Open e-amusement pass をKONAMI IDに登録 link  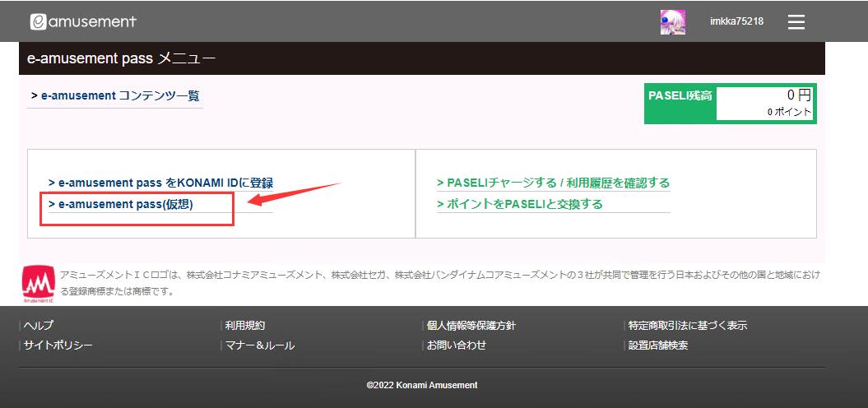[160, 183]
